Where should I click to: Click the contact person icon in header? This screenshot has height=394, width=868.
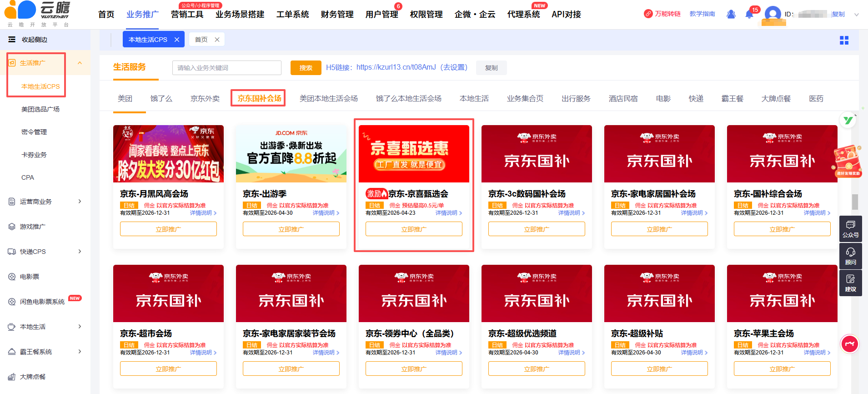731,15
